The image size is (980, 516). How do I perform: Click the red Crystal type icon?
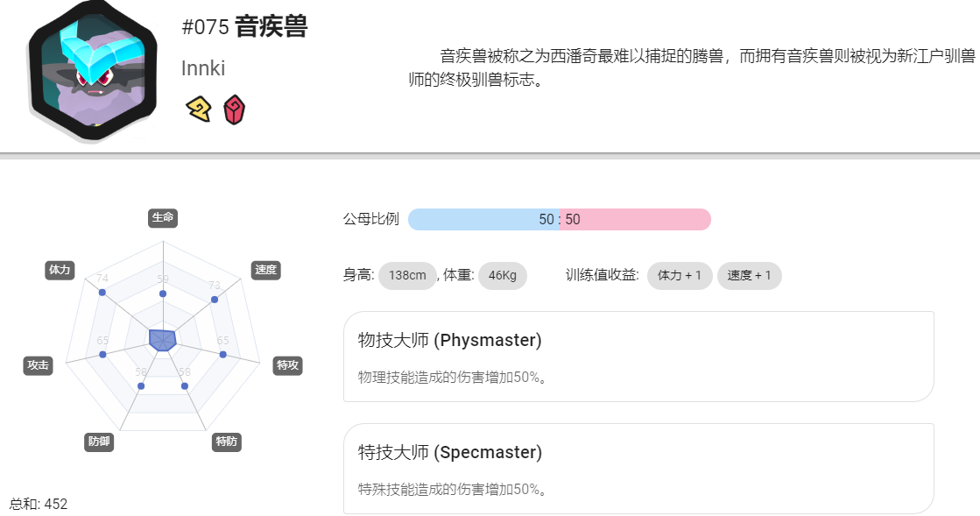(x=235, y=110)
